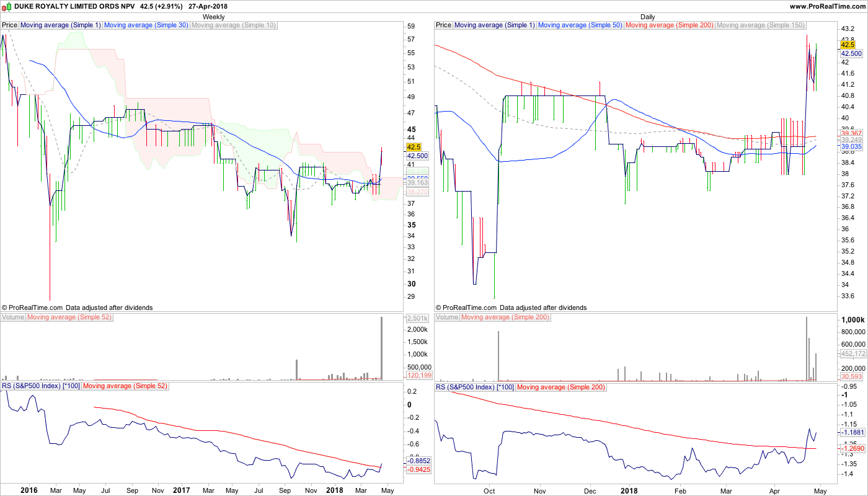
Task: Click Feb on the Daily time axis
Action: (680, 490)
